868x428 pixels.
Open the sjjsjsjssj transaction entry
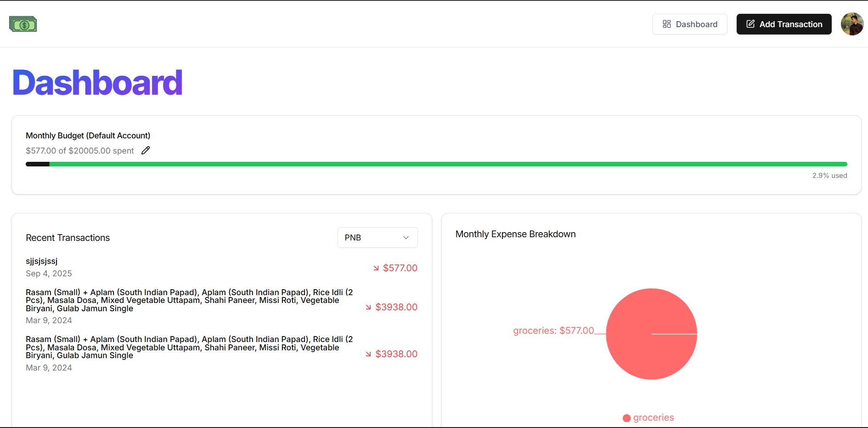click(x=41, y=261)
